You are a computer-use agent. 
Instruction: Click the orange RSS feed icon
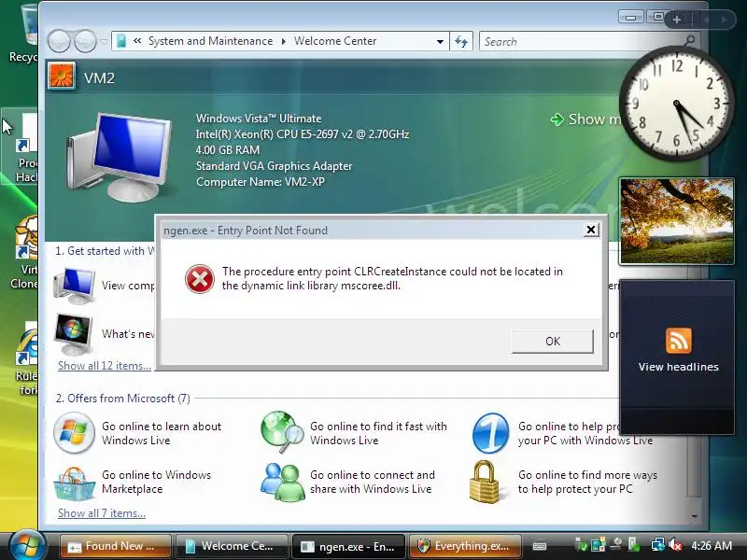coord(679,341)
